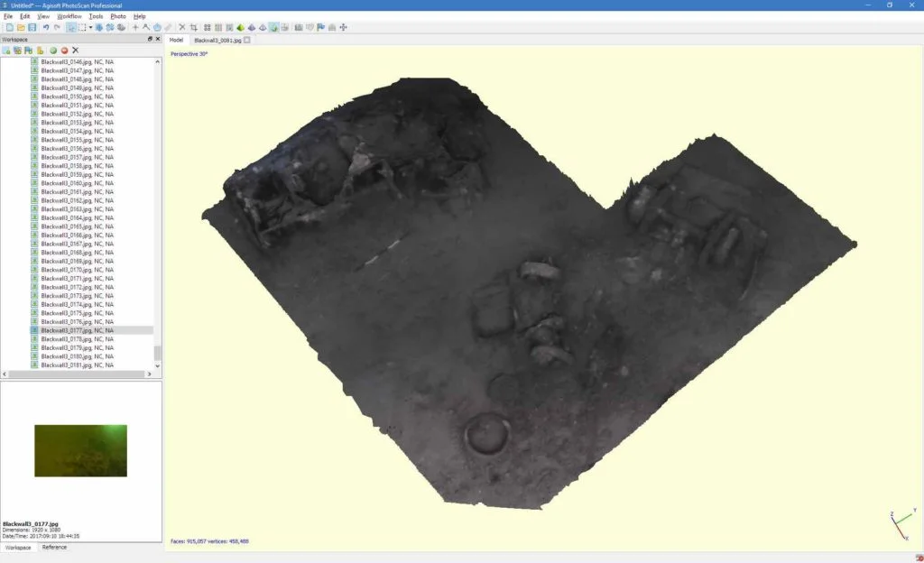Click the workspace list scroll-down arrow
Viewport: 924px width, 563px height.
click(157, 365)
